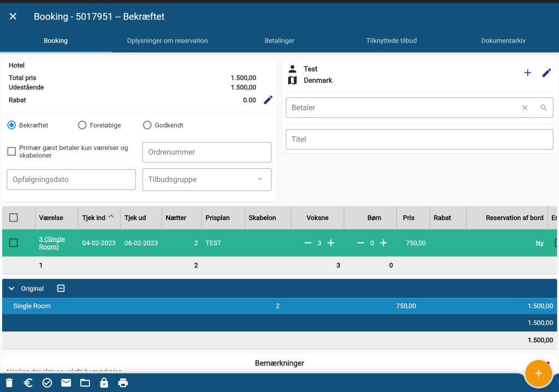The image size is (559, 392).
Task: Click the padlock lock icon
Action: [104, 383]
